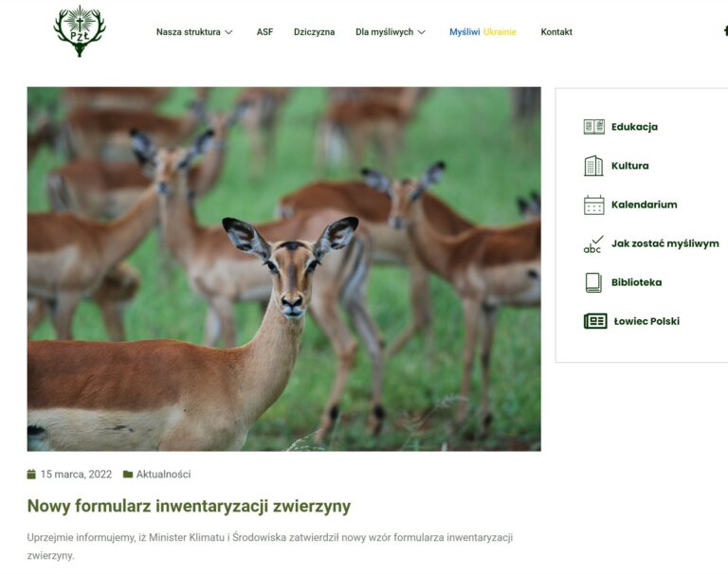
Task: Open the Edukacja book icon
Action: tap(593, 127)
